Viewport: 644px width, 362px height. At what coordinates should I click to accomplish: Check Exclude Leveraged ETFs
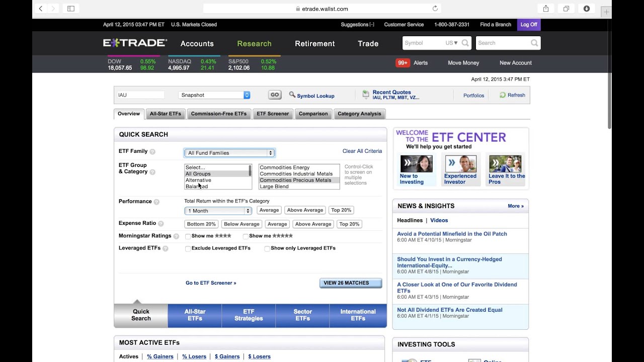point(188,248)
